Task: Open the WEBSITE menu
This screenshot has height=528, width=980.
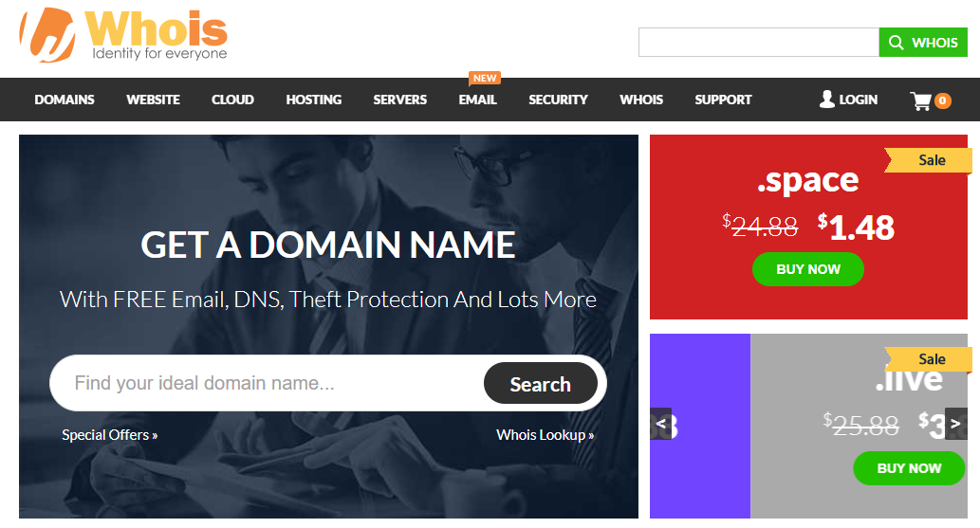Action: click(x=153, y=100)
